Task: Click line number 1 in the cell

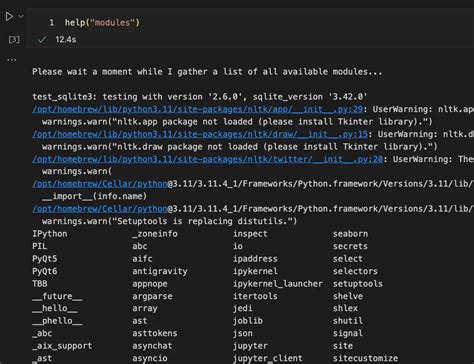Action: click(x=51, y=23)
